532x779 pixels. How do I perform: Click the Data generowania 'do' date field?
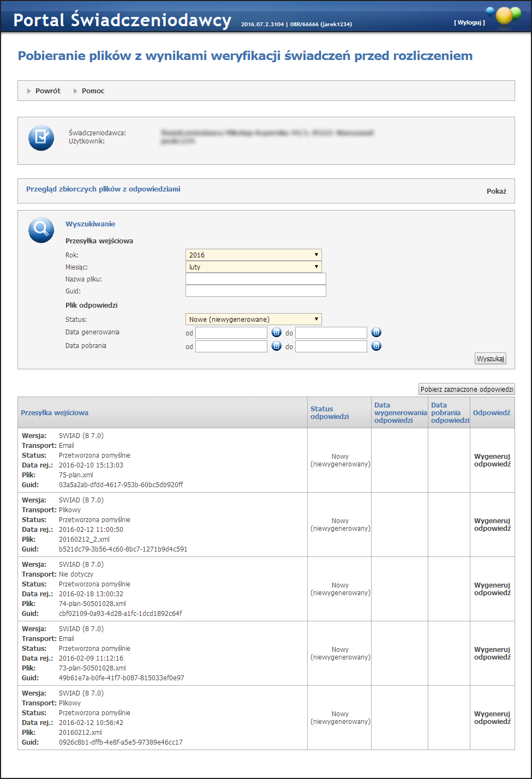tap(331, 333)
